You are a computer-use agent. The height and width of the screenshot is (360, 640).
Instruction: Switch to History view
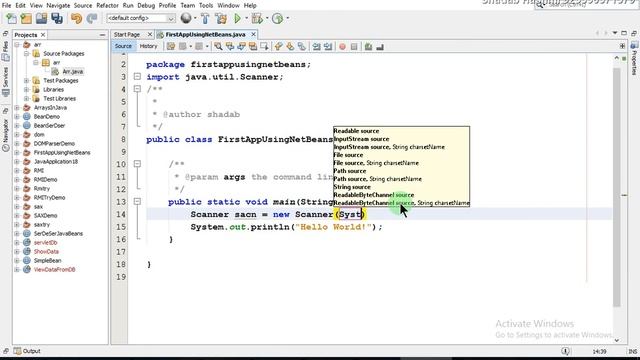(x=149, y=47)
